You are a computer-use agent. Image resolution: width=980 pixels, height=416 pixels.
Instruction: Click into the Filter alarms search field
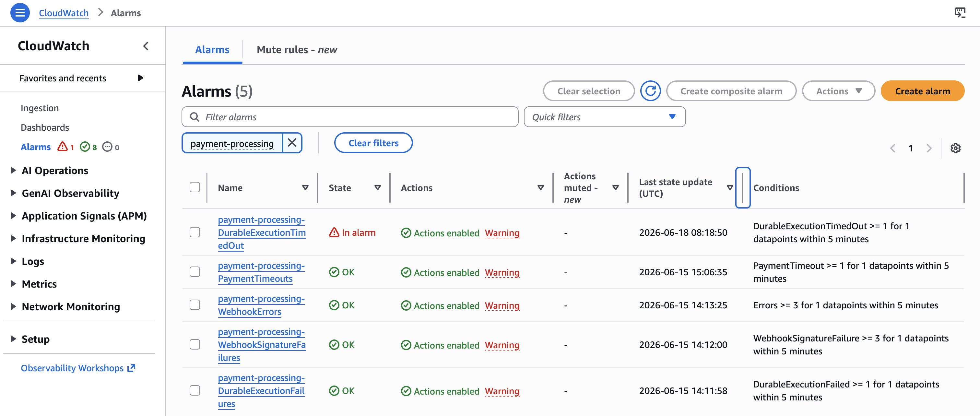pos(349,117)
